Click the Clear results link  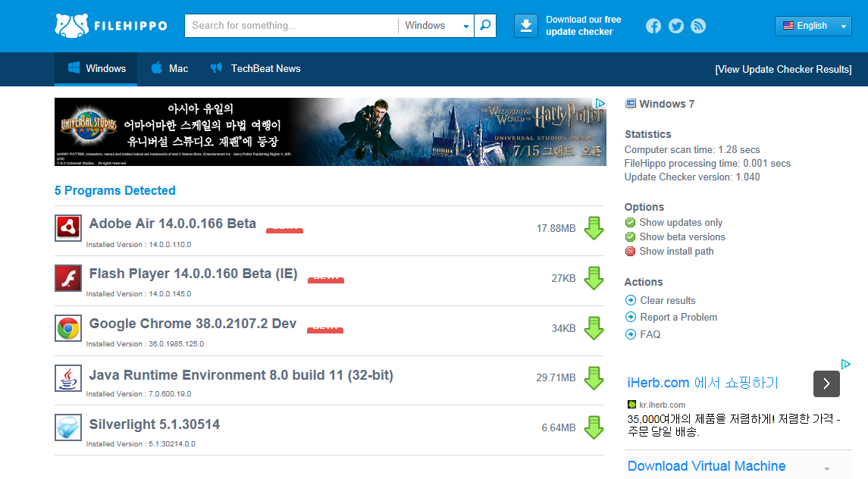(668, 300)
